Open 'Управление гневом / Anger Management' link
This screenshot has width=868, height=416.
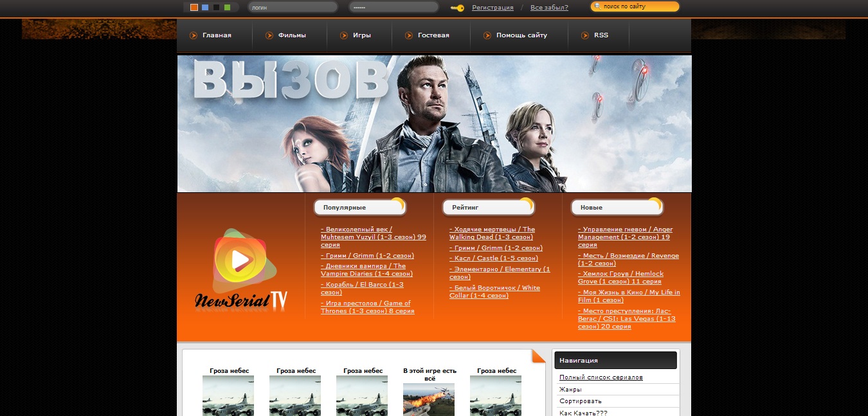pos(625,237)
